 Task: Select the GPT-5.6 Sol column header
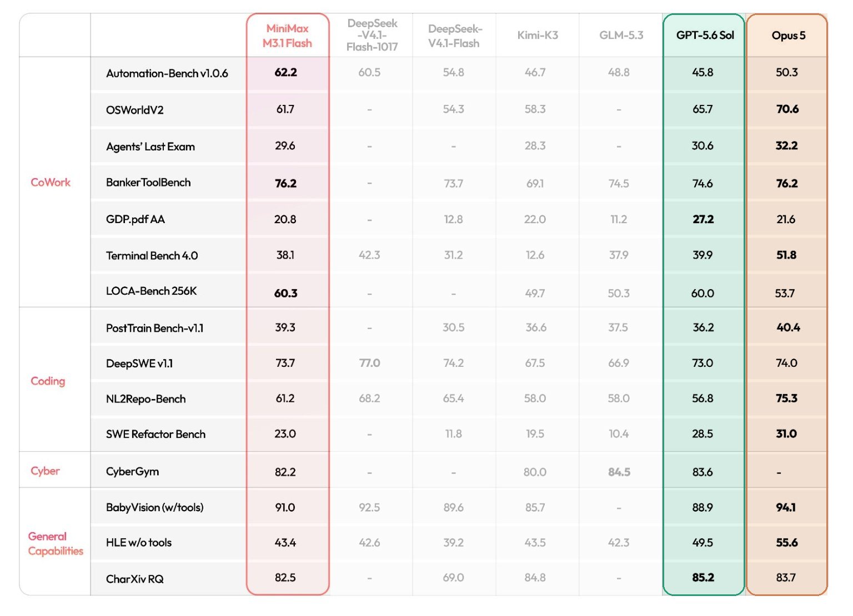click(x=705, y=36)
